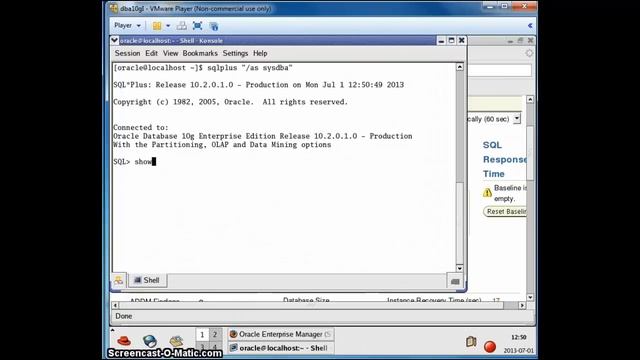Click the browser address input field
The image size is (640, 360).
click(x=500, y=70)
